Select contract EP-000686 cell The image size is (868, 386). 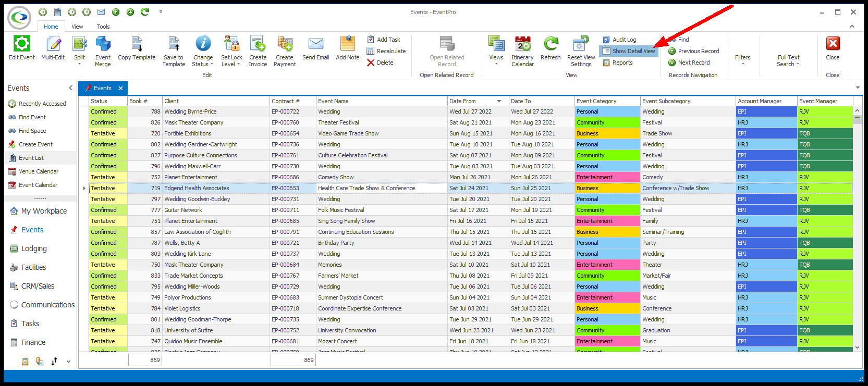[293, 177]
